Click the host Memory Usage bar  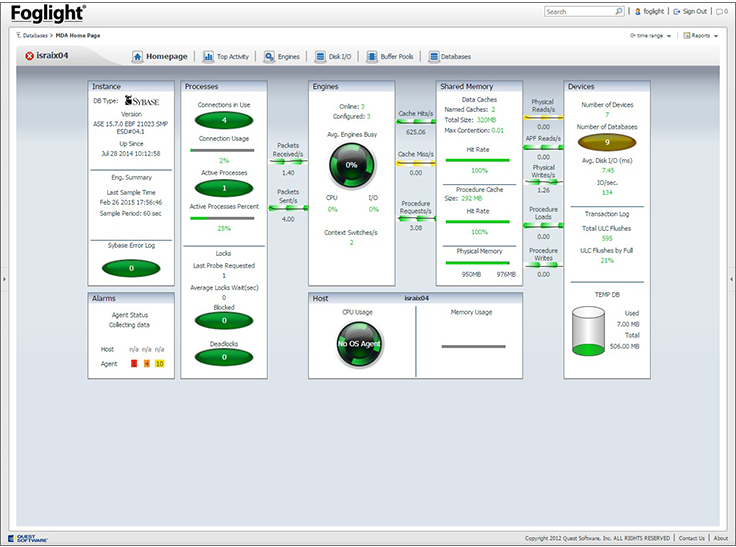[473, 347]
